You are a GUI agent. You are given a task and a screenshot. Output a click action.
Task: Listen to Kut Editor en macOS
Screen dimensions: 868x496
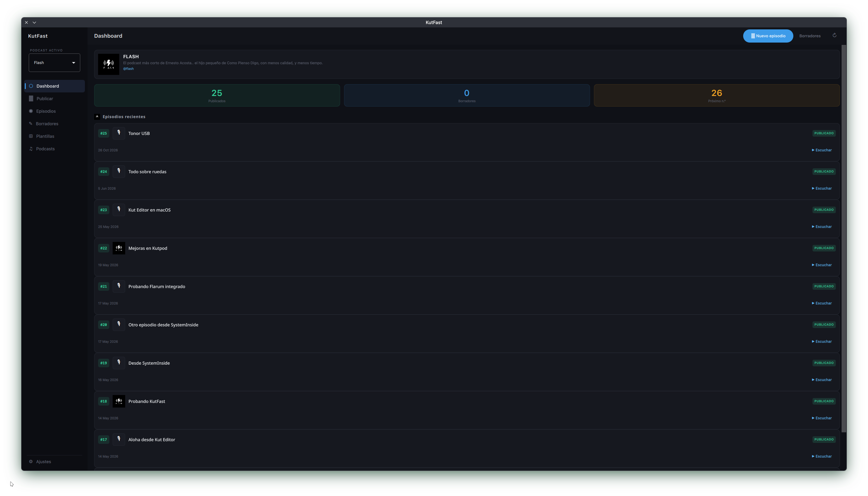click(x=822, y=227)
